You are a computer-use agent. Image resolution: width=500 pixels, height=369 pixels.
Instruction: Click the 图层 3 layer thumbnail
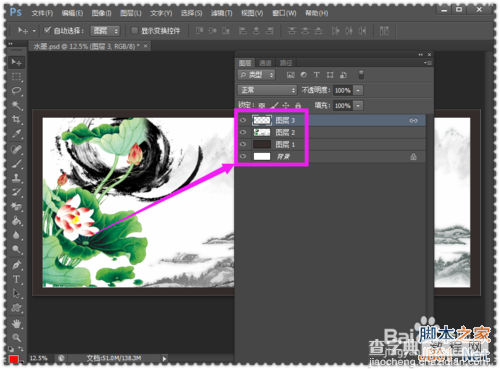tap(262, 120)
